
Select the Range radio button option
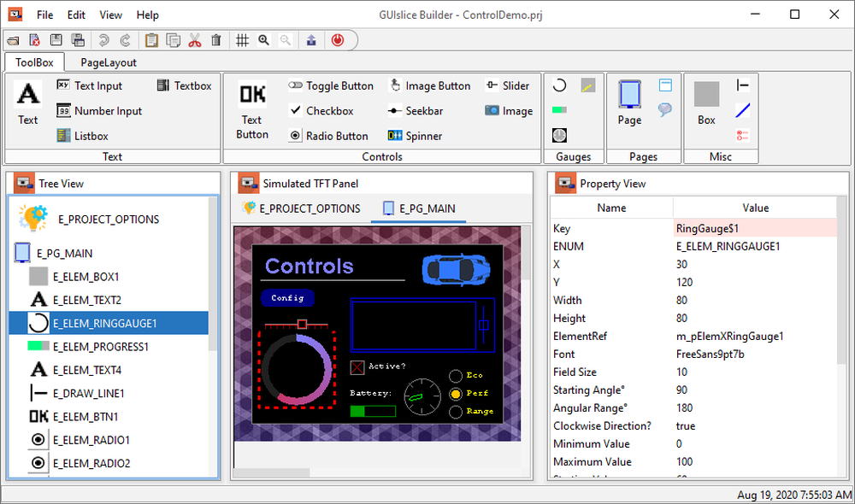pyautogui.click(x=456, y=411)
